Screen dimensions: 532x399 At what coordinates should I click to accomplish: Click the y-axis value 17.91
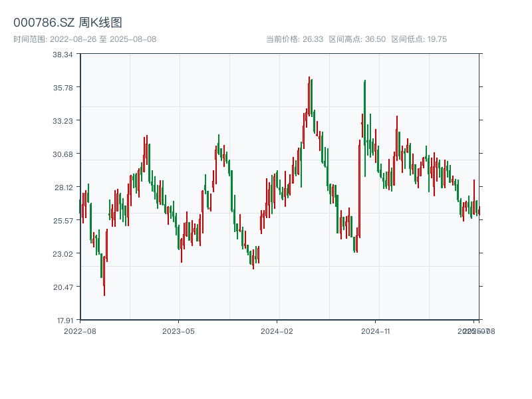[x=65, y=321]
